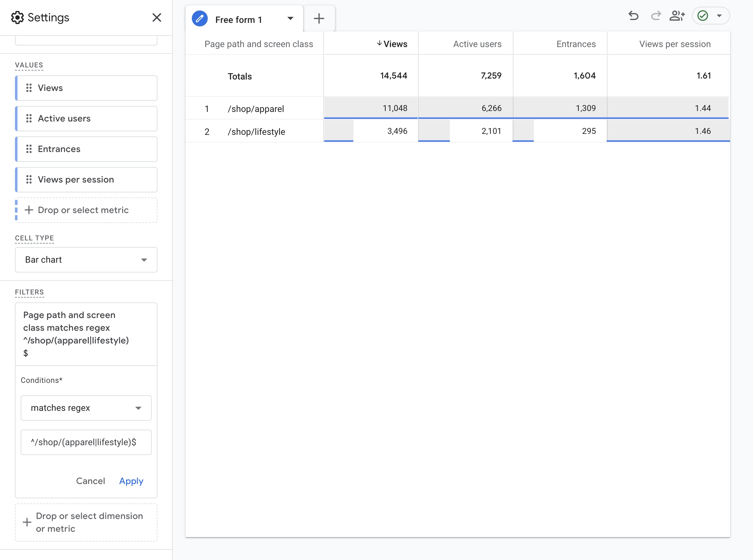Click the 7,259 total active users value
The height and width of the screenshot is (560, 753).
point(491,76)
